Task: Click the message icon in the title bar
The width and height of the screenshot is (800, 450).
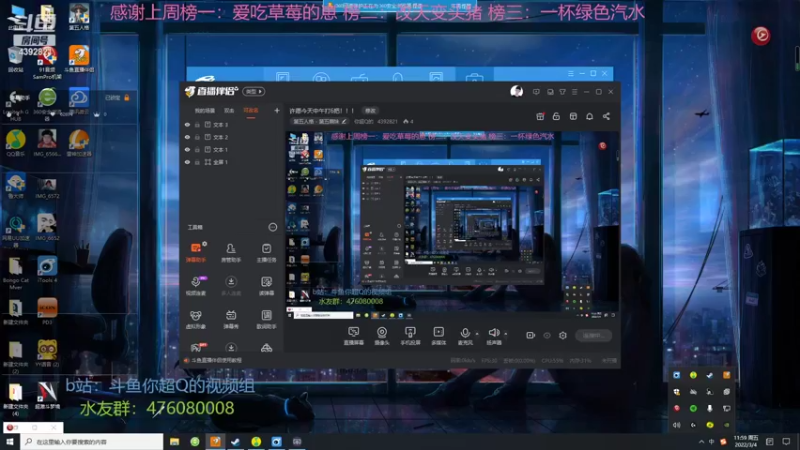Action: pos(536,92)
